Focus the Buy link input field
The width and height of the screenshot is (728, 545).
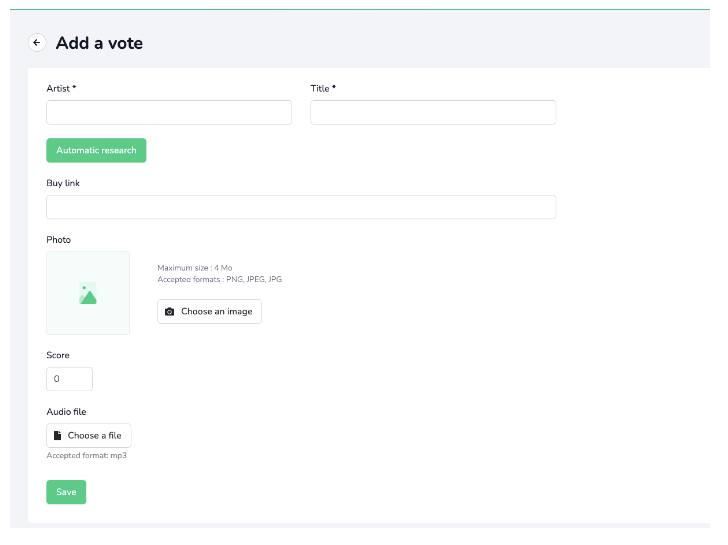[301, 207]
